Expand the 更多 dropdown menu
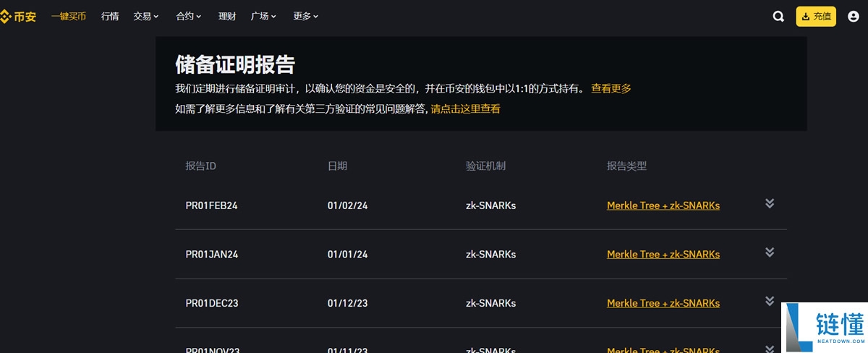The height and width of the screenshot is (353, 868). pos(306,17)
